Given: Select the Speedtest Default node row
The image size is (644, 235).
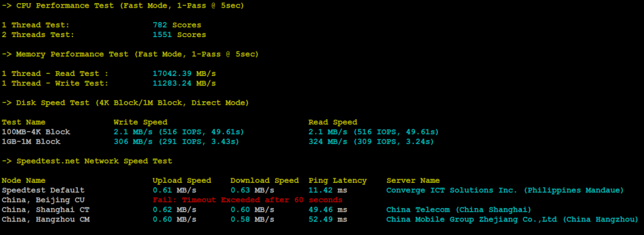Looking at the screenshot, I should [x=313, y=190].
